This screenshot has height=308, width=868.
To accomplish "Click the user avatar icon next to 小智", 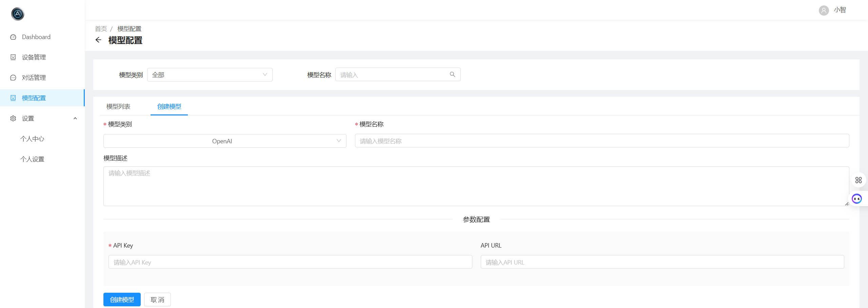I will coord(824,10).
